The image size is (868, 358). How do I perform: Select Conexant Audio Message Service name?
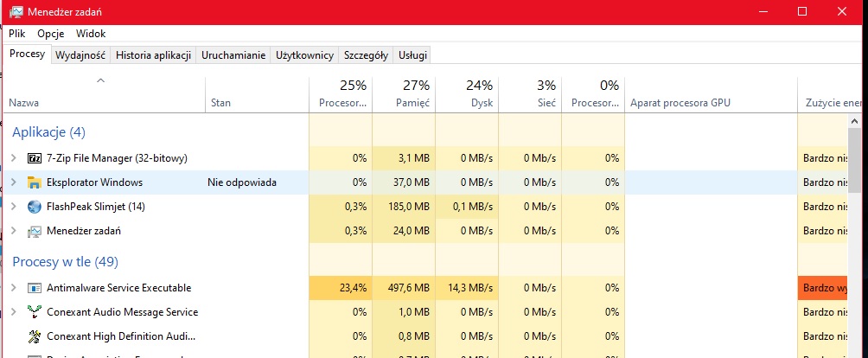(123, 313)
